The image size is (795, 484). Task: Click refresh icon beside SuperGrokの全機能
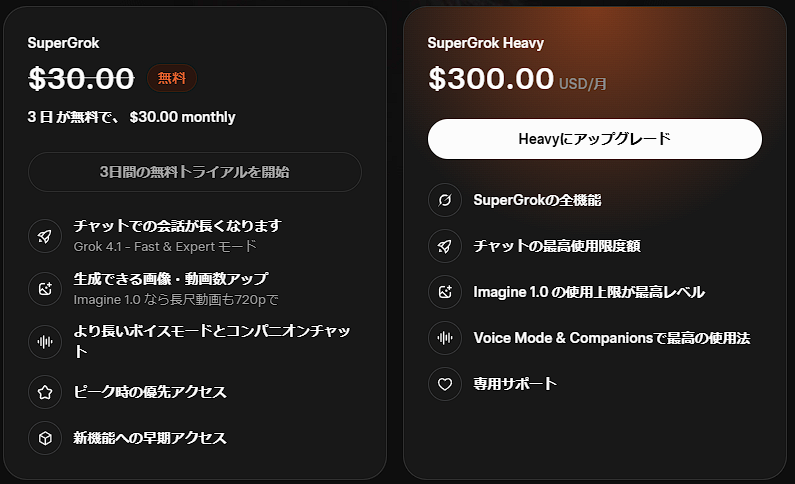[x=445, y=200]
